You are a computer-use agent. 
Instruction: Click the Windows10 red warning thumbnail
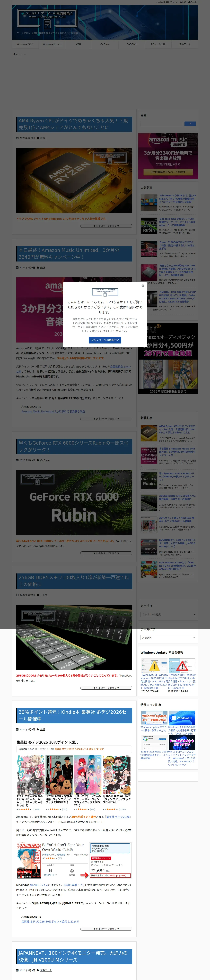[182, 666]
